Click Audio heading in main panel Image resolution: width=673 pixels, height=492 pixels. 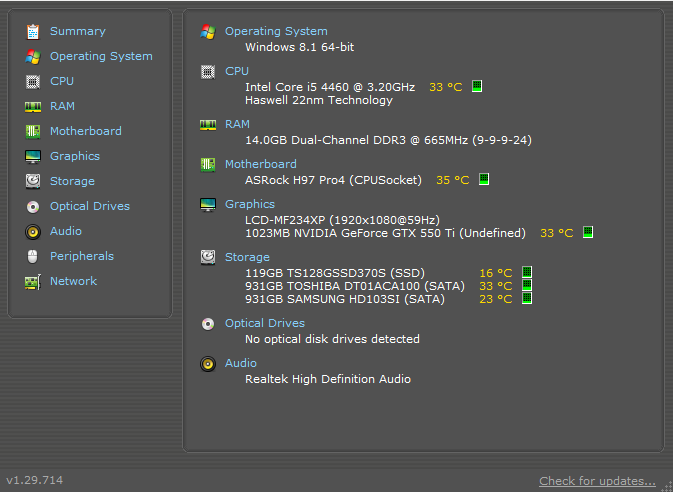point(241,363)
